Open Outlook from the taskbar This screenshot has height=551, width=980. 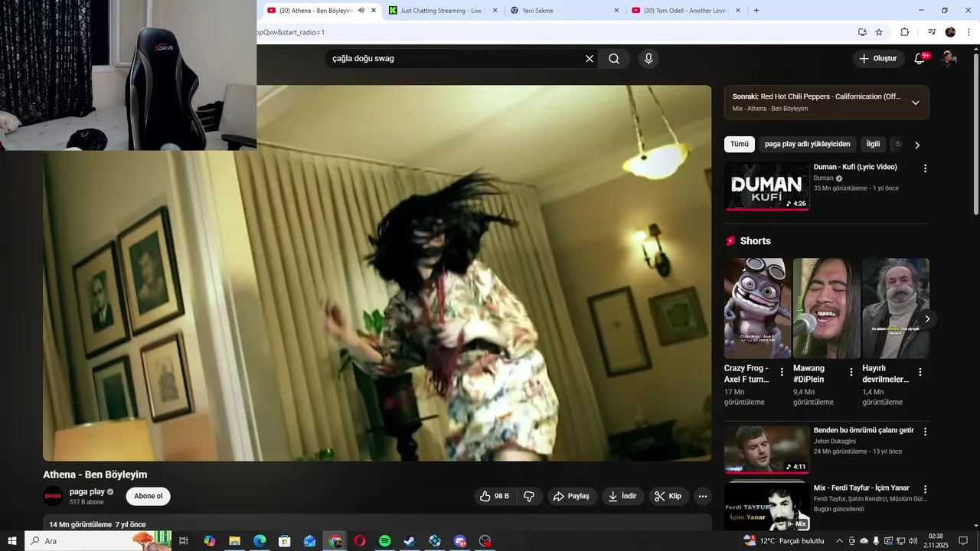309,541
